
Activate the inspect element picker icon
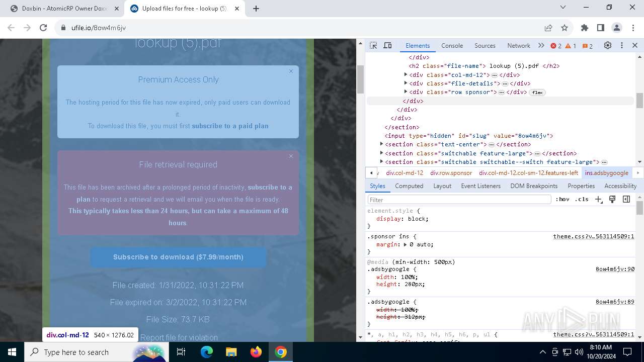(x=373, y=45)
